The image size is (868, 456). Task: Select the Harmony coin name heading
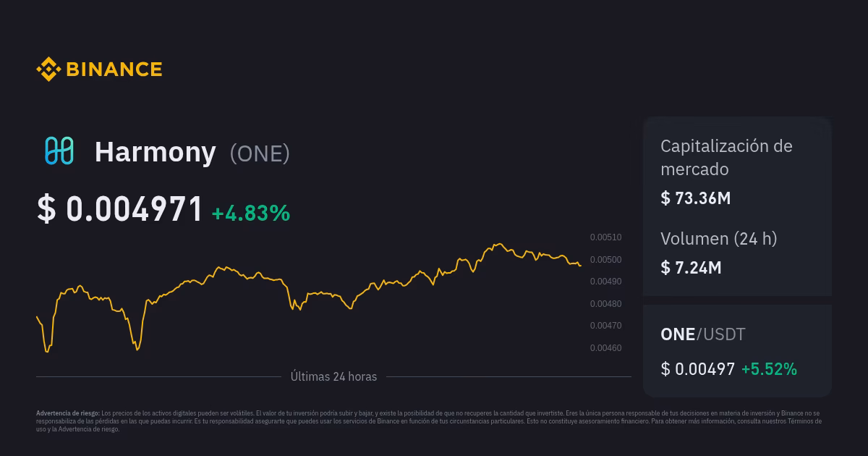155,152
